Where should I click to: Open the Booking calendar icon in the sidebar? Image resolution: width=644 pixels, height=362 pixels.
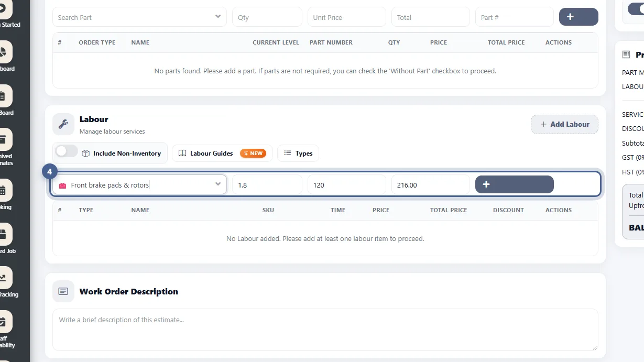pyautogui.click(x=2, y=191)
